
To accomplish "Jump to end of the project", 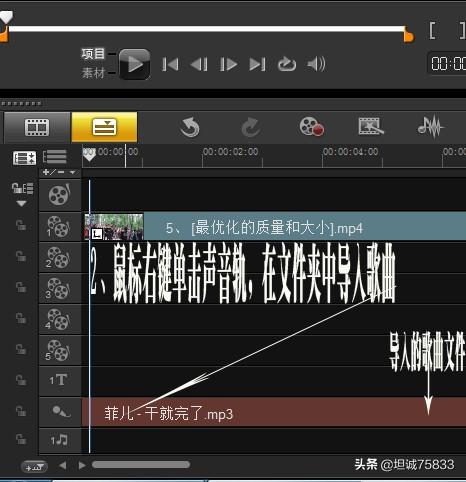I will point(257,64).
